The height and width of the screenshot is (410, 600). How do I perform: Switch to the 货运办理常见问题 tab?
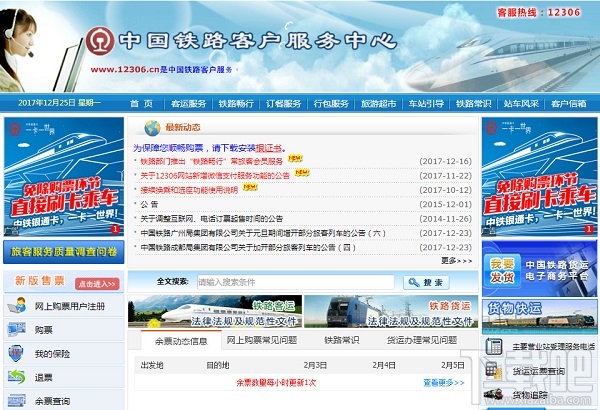[422, 340]
